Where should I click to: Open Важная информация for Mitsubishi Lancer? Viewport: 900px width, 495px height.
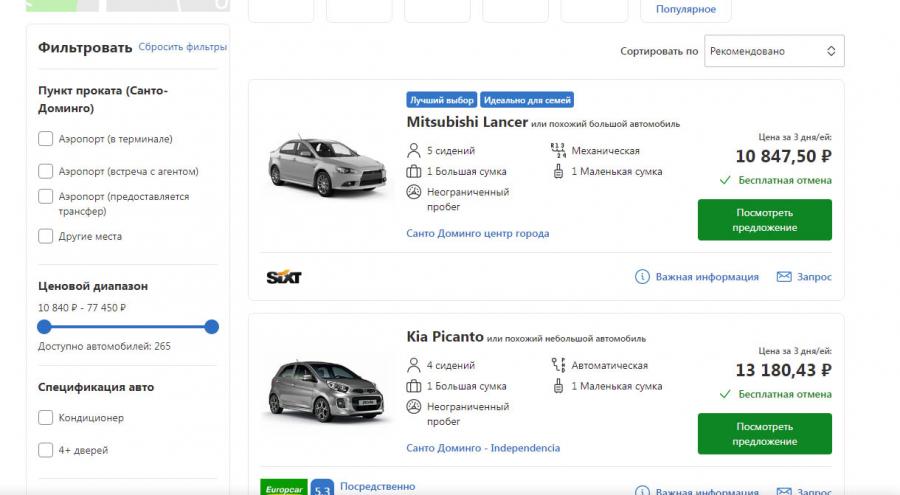(707, 277)
